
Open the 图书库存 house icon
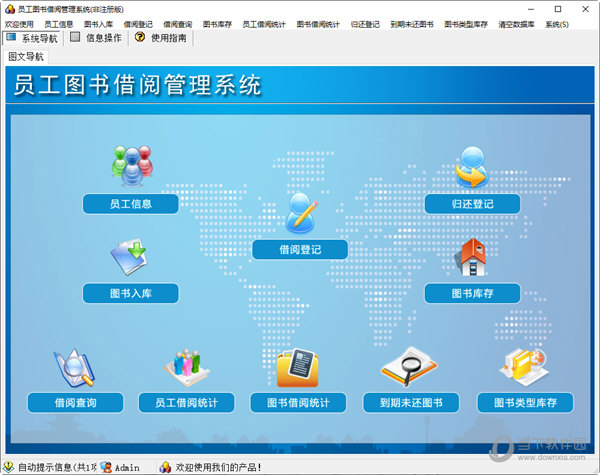pos(472,257)
